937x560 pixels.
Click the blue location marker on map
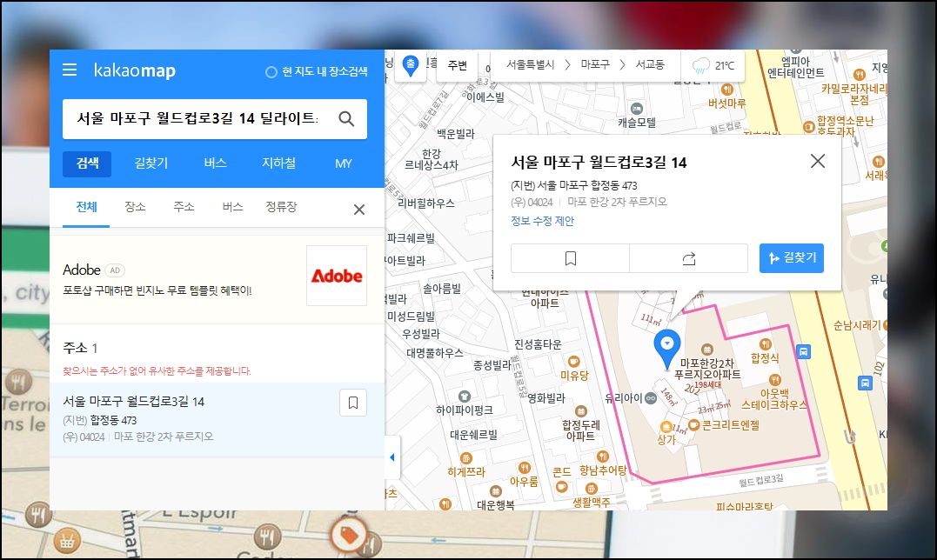[667, 350]
